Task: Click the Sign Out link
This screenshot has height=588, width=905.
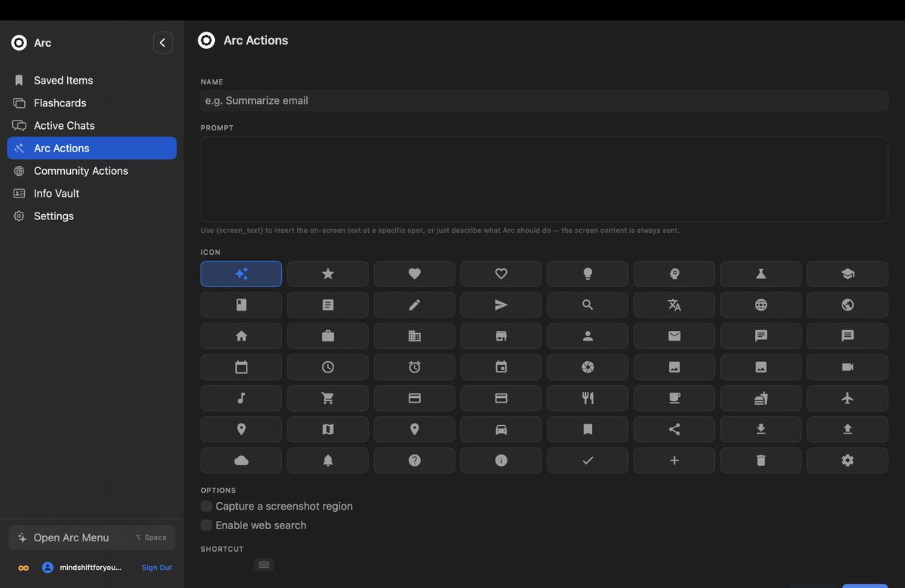Action: pyautogui.click(x=157, y=568)
